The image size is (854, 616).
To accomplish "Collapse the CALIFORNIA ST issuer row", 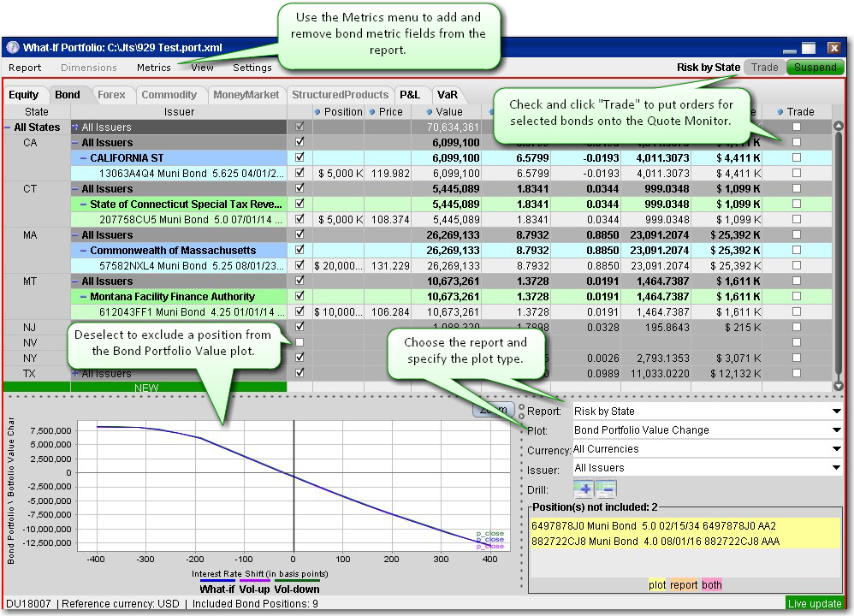I will [83, 158].
